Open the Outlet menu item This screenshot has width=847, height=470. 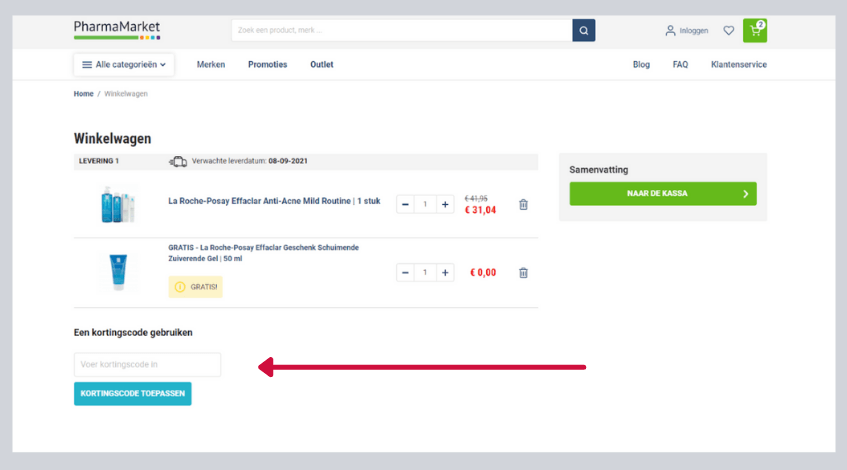click(322, 65)
